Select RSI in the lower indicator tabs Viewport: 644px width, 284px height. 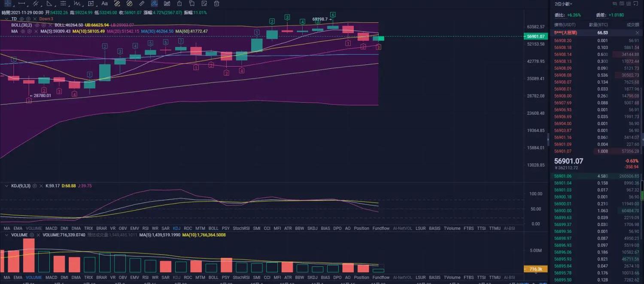click(x=145, y=278)
